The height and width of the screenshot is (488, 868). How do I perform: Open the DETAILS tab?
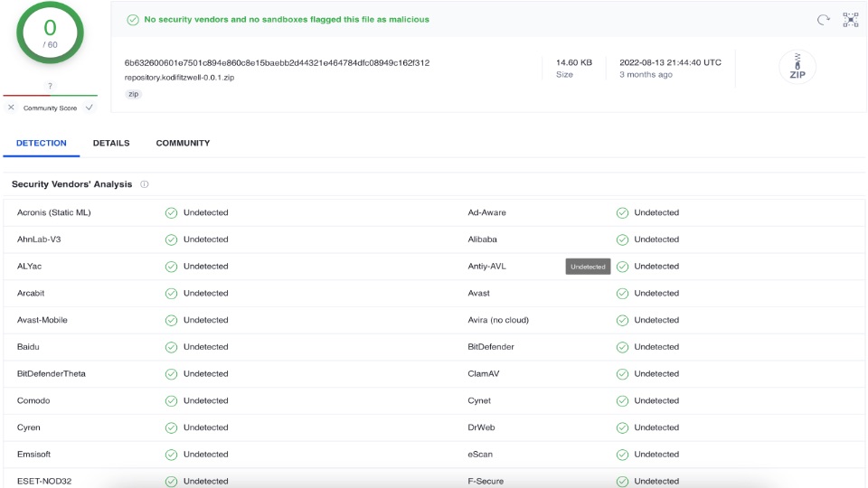point(111,143)
